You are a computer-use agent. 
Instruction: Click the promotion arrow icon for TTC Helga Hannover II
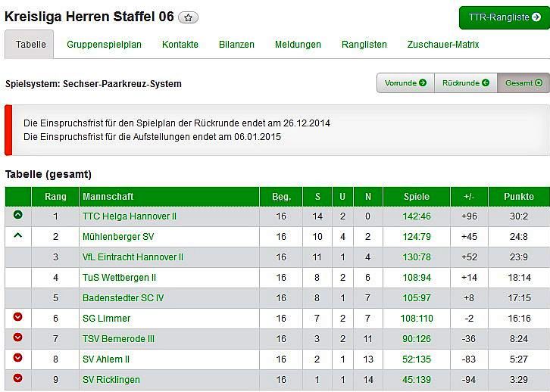[x=18, y=216]
